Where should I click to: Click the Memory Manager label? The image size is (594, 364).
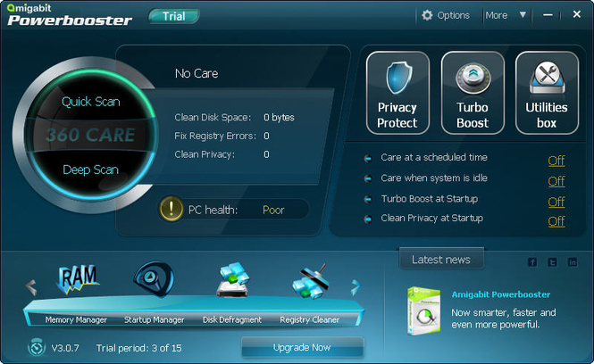(x=76, y=319)
